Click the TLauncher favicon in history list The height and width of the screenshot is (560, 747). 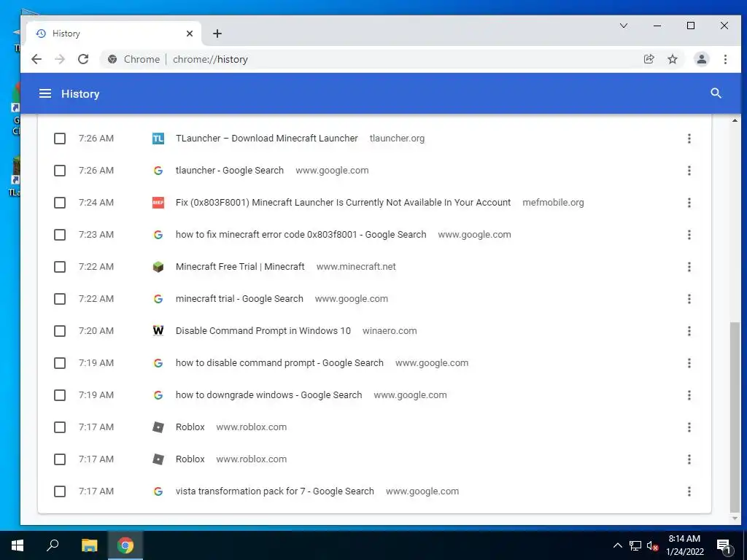158,139
